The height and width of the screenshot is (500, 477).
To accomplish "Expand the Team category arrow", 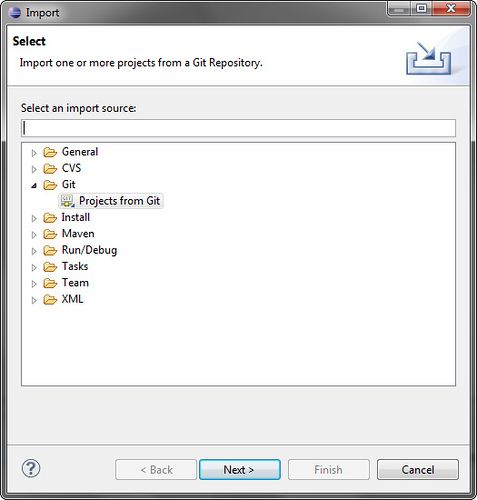I will click(x=34, y=284).
